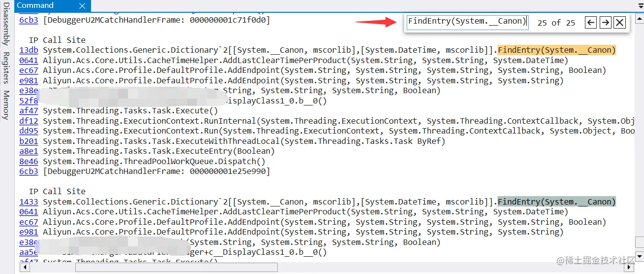Open the 6cb3 link for frame 000000001e25e990
The image size is (644, 274).
click(29, 171)
